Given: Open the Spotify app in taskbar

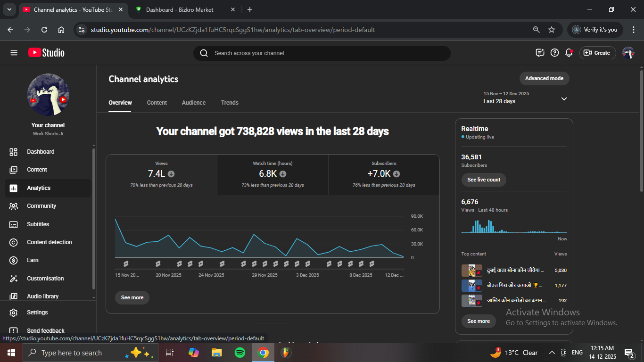Looking at the screenshot, I should coord(239,353).
